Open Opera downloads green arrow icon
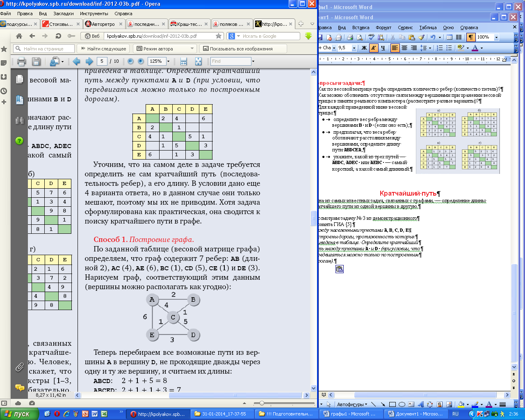Viewport: 525px width, 420px height. [308, 36]
